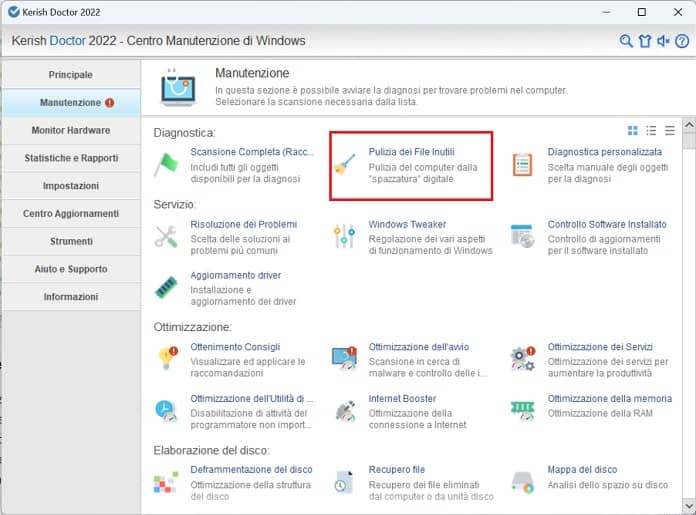Click the Controllo Software Installato icon
Image resolution: width=696 pixels, height=515 pixels.
click(522, 236)
